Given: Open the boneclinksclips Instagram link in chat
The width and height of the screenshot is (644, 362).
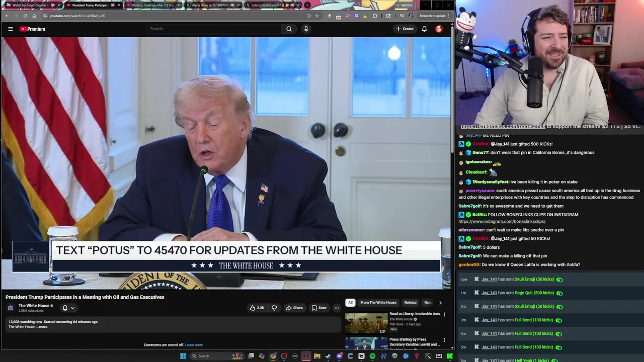Looking at the screenshot, I should tap(502, 221).
